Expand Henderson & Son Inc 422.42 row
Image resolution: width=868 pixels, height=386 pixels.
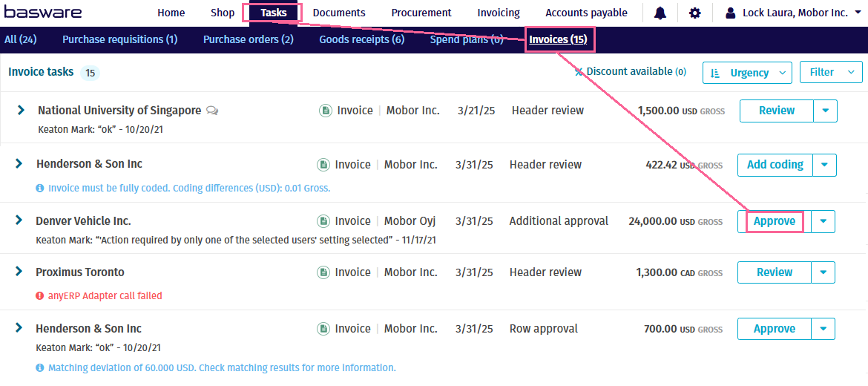coord(19,163)
